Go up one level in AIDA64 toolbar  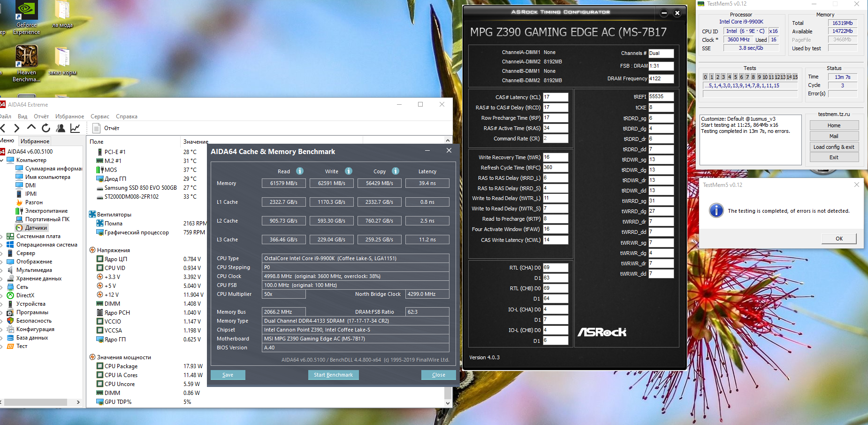coord(31,128)
